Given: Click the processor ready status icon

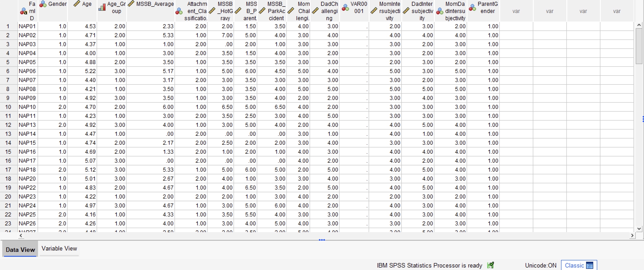Looking at the screenshot, I should 491,265.
